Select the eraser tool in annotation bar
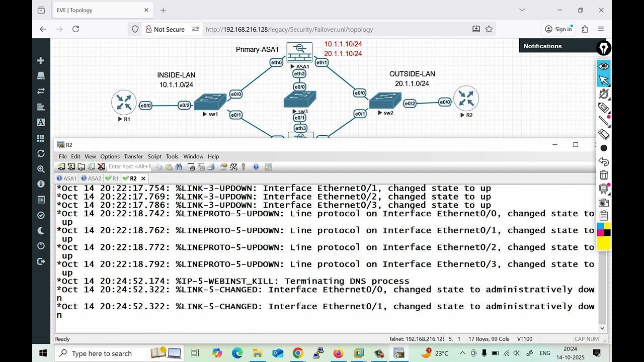Image resolution: width=644 pixels, height=362 pixels. pyautogui.click(x=604, y=134)
